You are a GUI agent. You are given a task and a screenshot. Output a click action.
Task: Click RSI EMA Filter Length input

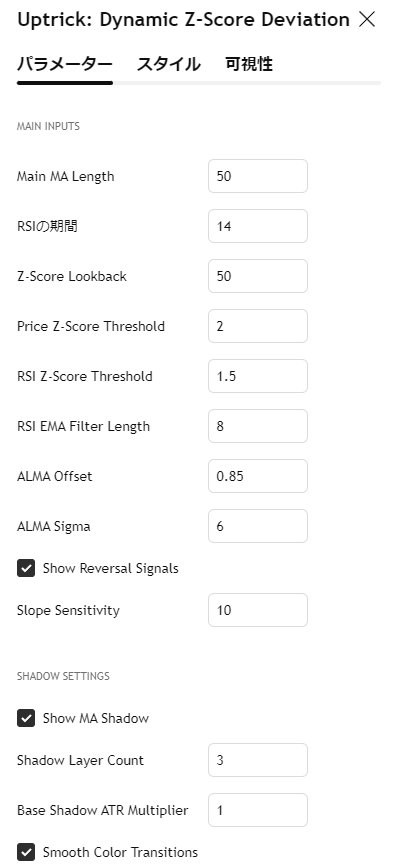[258, 426]
